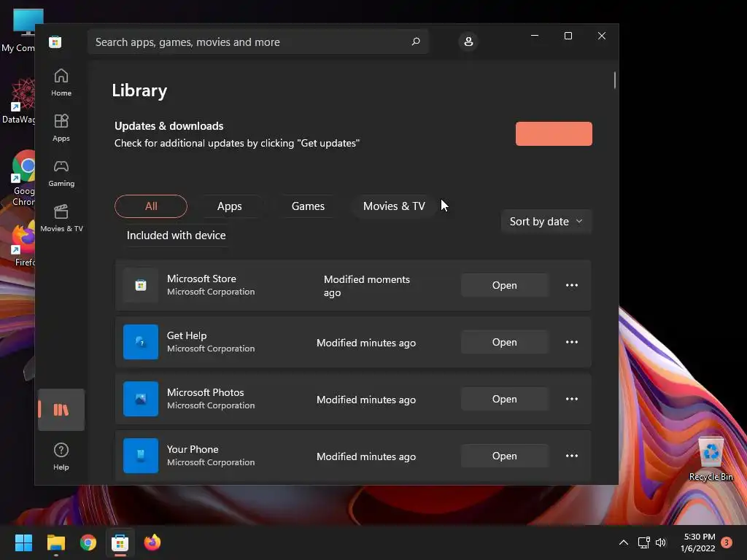Open the user account profile icon
This screenshot has height=560, width=747.
click(x=468, y=42)
